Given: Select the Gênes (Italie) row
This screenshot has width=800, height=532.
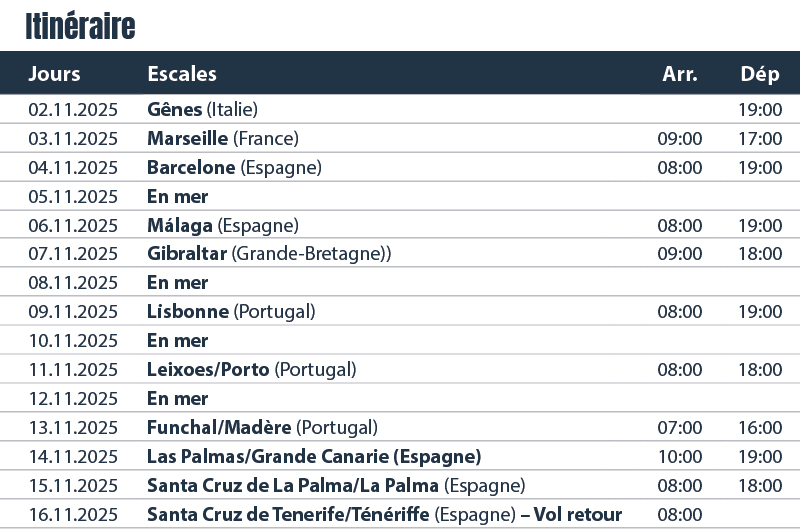Looking at the screenshot, I should [x=400, y=109].
